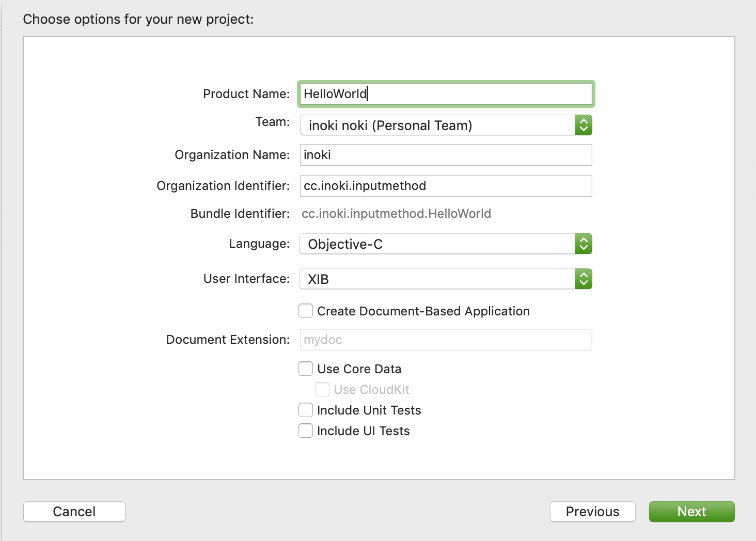Click the 'Choose options for your new project' heading
The width and height of the screenshot is (756, 541).
[x=138, y=20]
